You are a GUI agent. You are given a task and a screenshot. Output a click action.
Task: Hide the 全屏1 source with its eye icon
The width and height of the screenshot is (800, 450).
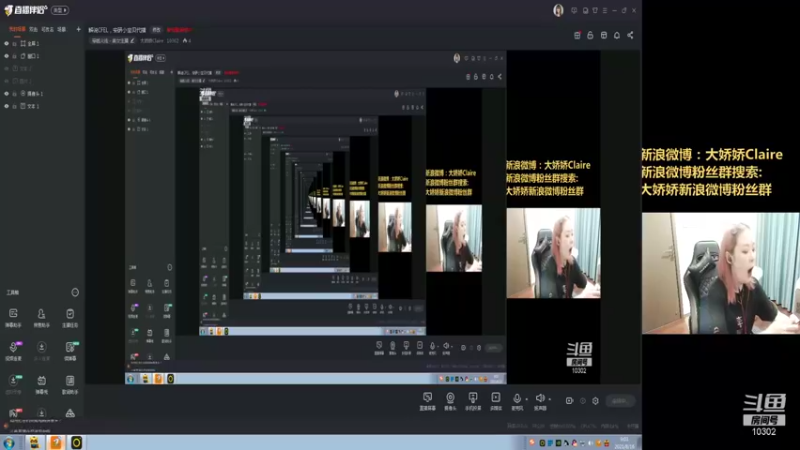pyautogui.click(x=7, y=44)
